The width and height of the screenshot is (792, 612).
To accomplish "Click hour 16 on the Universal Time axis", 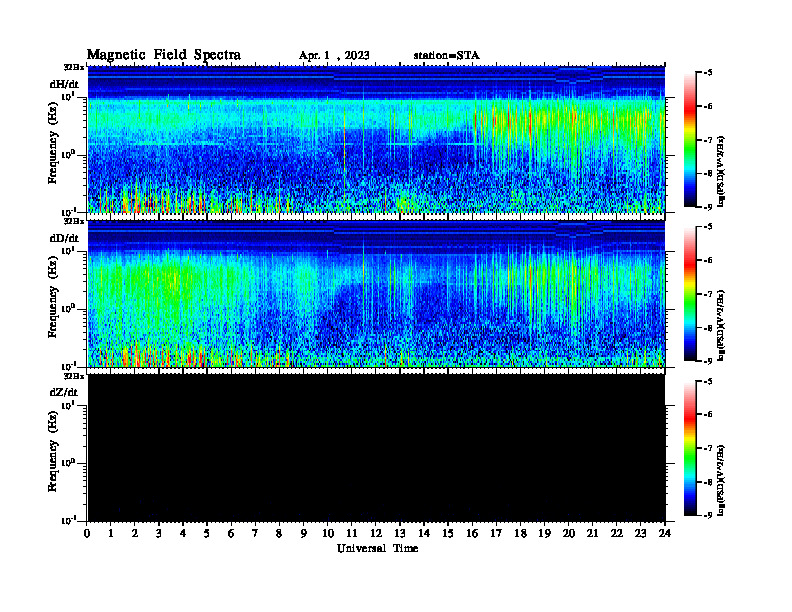I will click(472, 533).
